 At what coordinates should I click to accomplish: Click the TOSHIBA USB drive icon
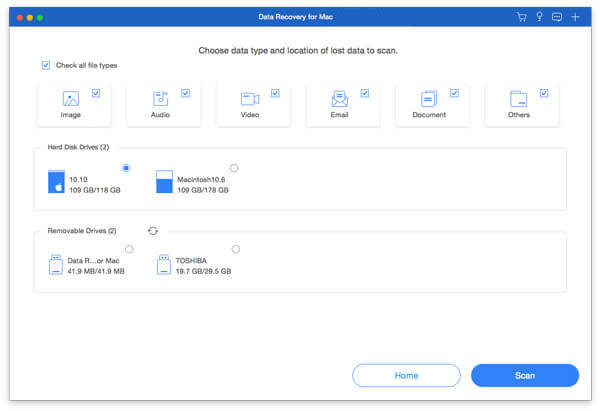pos(164,265)
